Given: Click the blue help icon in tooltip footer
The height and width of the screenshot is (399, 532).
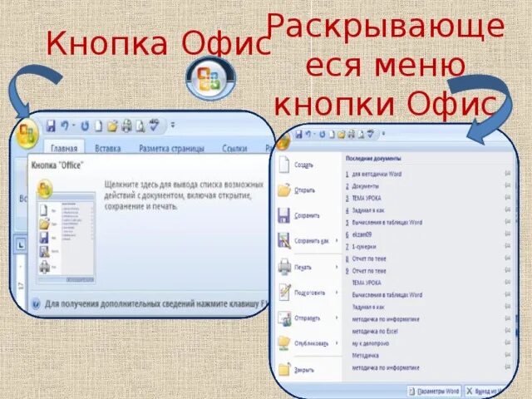Looking at the screenshot, I should tap(36, 303).
